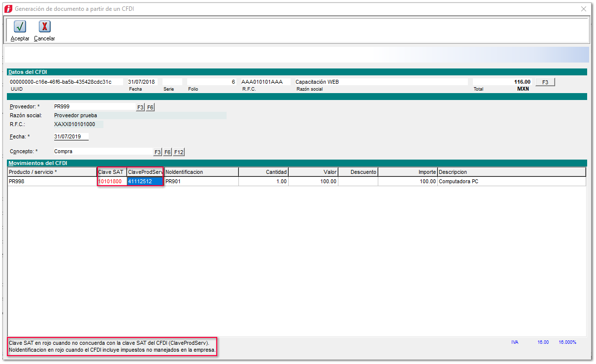This screenshot has width=596, height=364.
Task: Click the UUID field value
Action: [66, 82]
